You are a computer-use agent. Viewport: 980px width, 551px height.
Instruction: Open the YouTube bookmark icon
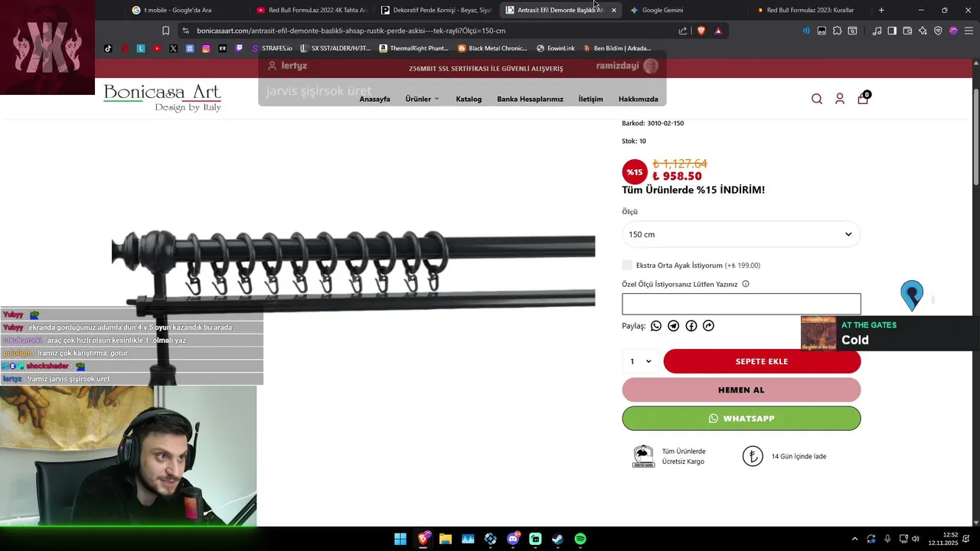tap(157, 48)
